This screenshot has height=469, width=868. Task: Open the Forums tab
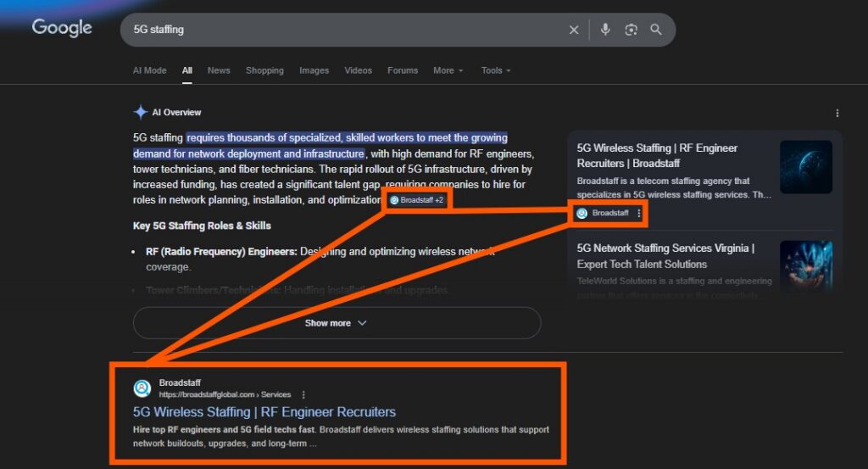403,70
